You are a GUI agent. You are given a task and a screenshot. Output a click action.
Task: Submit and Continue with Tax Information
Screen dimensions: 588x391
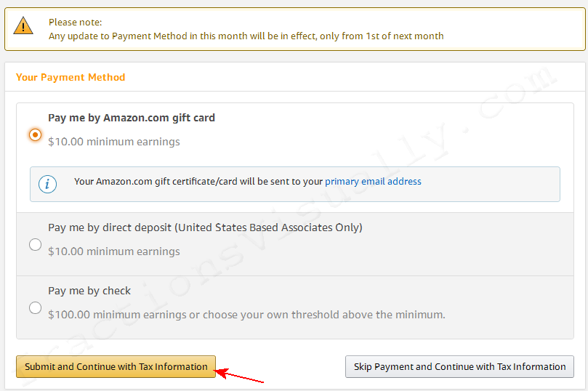116,366
